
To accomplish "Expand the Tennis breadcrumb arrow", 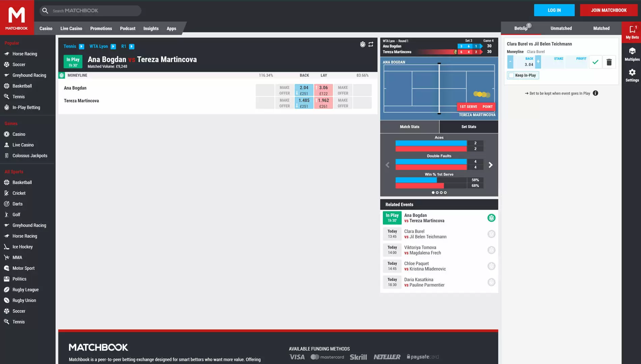I will click(x=82, y=47).
